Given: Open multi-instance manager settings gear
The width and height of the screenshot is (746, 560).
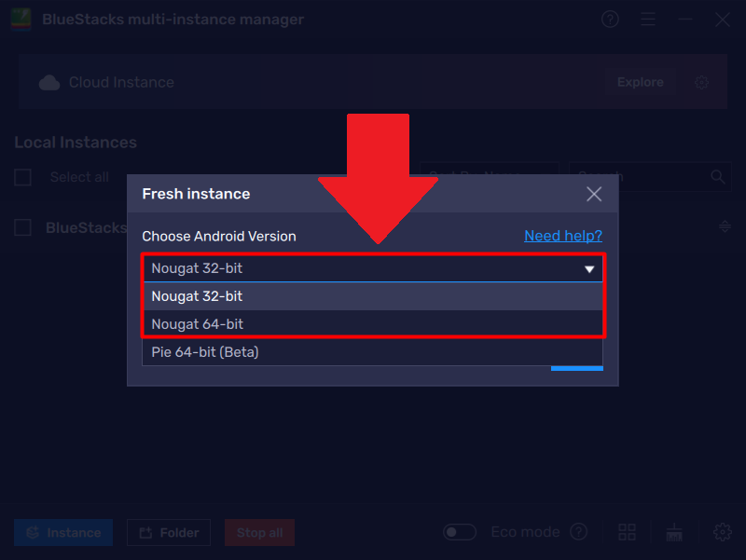Looking at the screenshot, I should click(x=722, y=532).
